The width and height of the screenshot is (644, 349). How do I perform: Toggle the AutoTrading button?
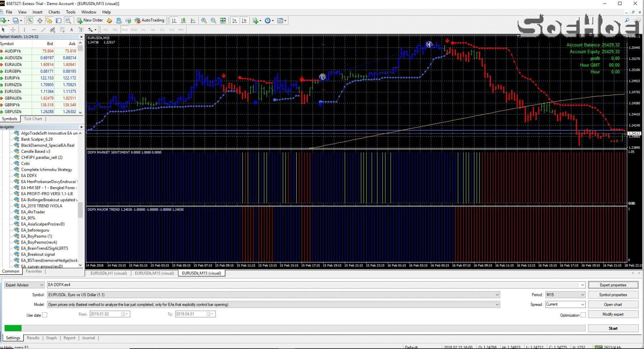[x=150, y=20]
